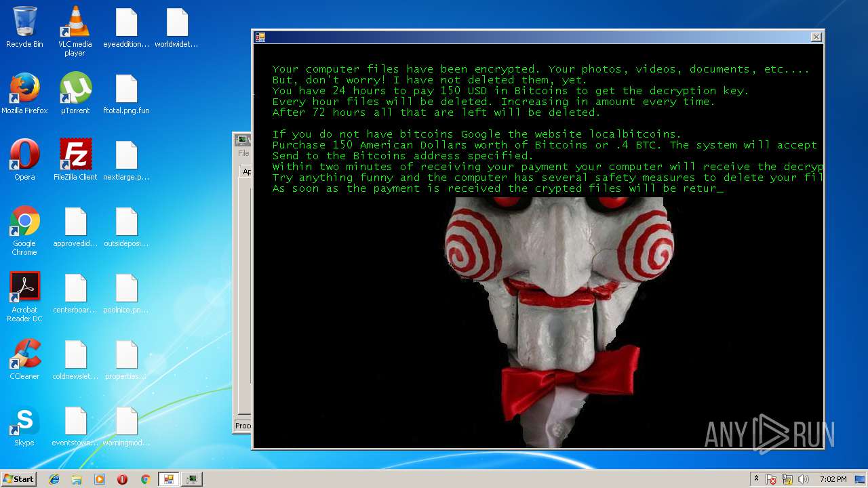Open the volume speaker tray icon

tap(804, 479)
